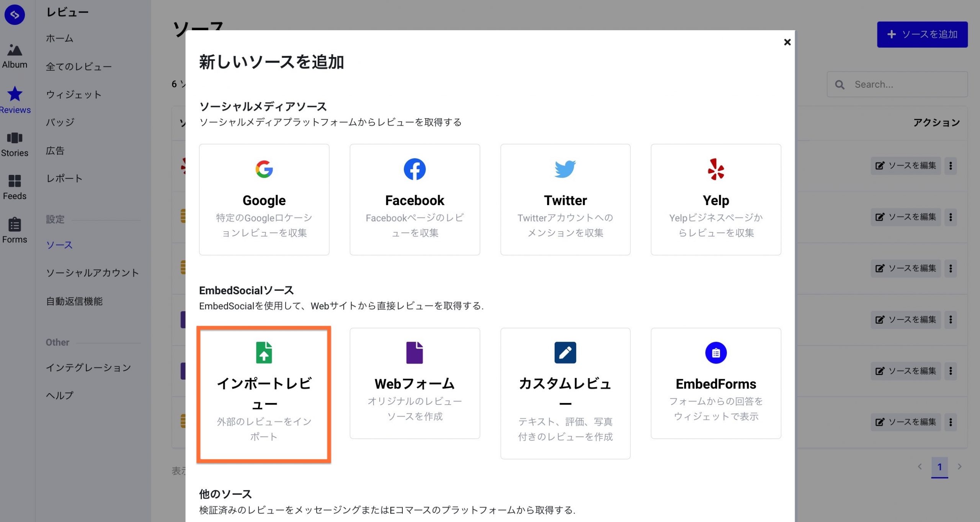Go to previous page arrow
The image size is (980, 522).
coord(920,467)
